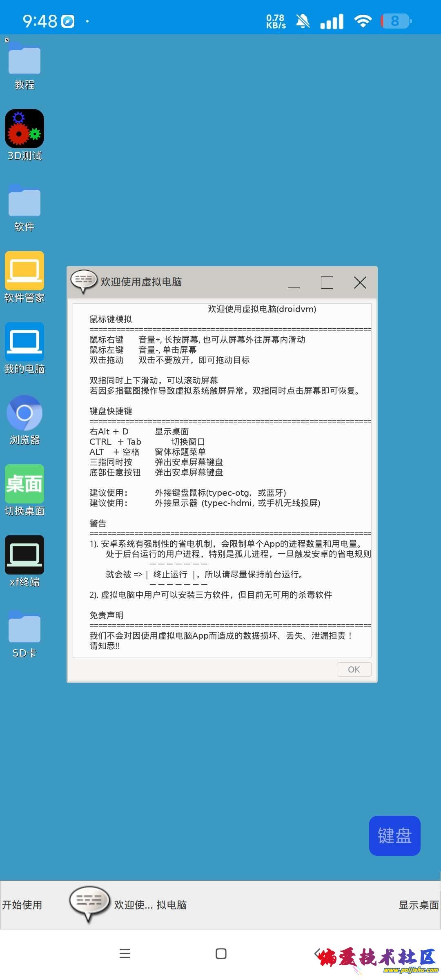Open the 开始使用 start menu
Screen dimensions: 441x980
click(22, 905)
